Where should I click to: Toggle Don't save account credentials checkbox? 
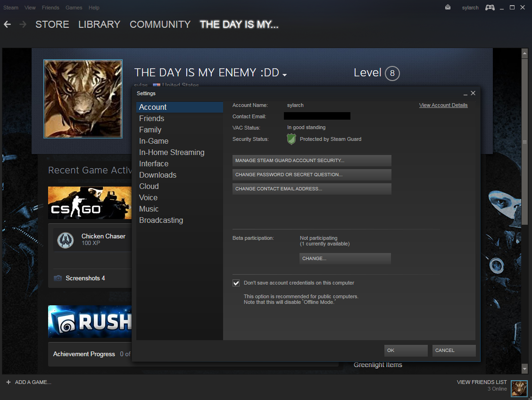click(236, 283)
